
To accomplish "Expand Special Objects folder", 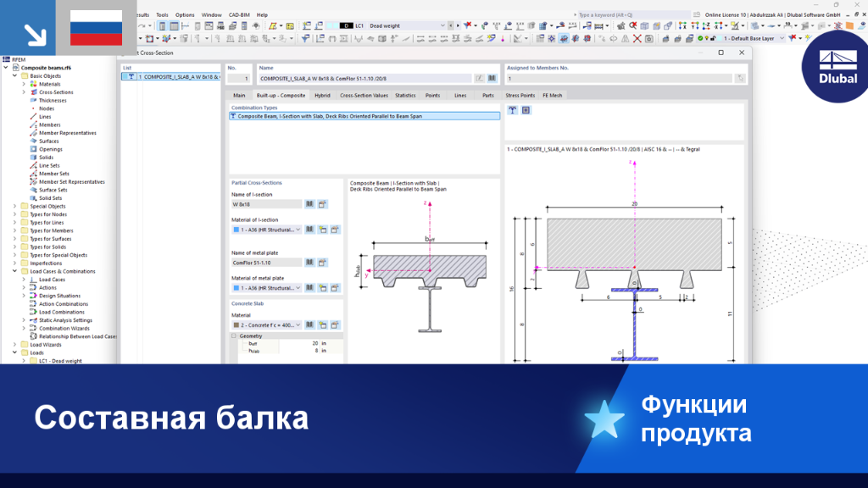I will coord(15,207).
